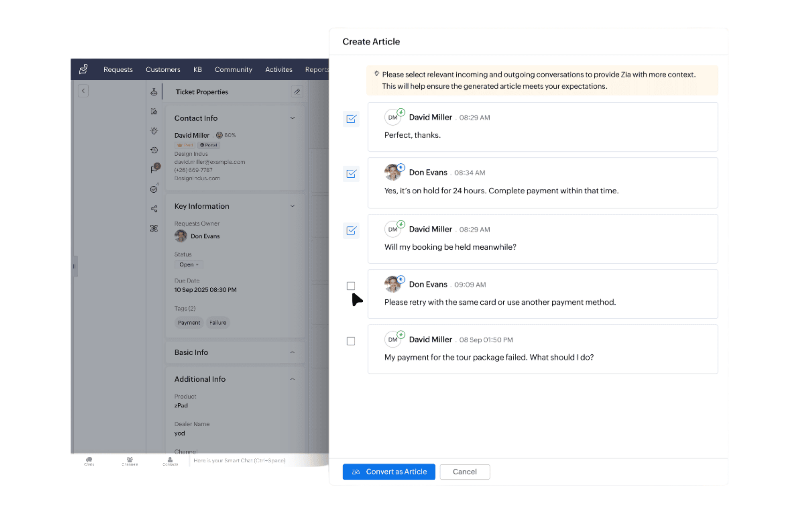Select Don Evans' 09:09 AM retry payment message
The image size is (812, 514).
click(x=351, y=285)
